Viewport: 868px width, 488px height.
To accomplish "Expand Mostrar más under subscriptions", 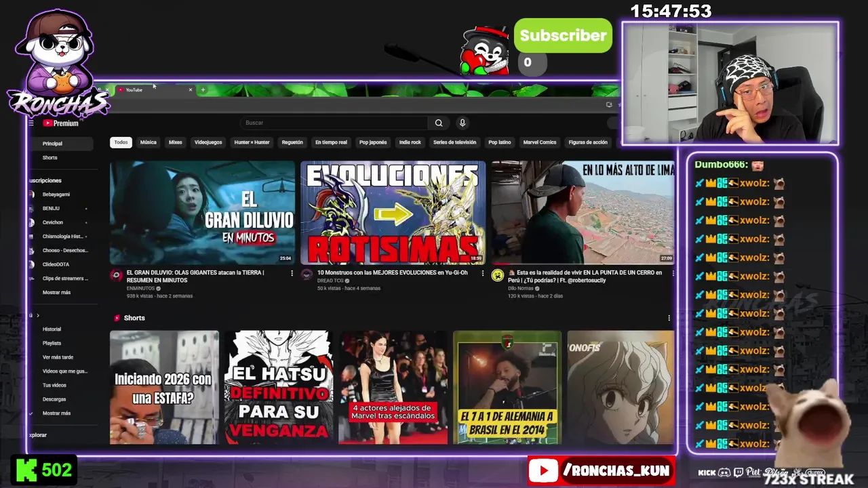I will pyautogui.click(x=56, y=292).
